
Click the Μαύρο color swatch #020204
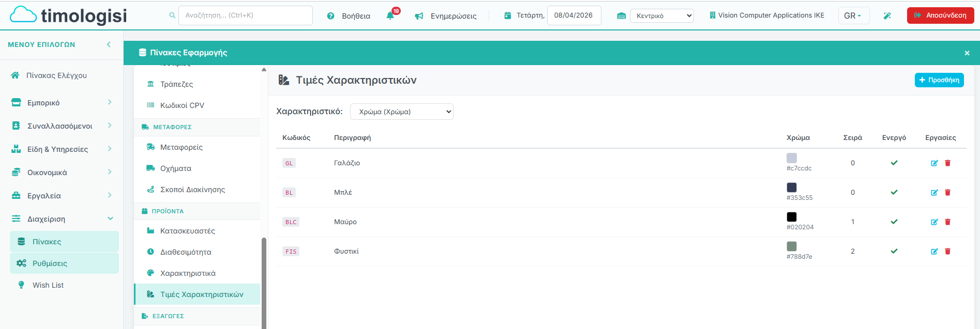[x=792, y=217]
